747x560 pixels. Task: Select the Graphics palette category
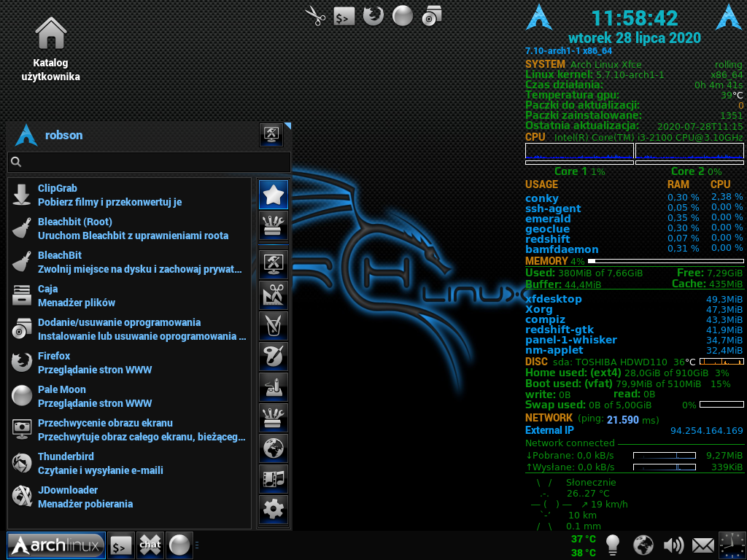point(274,356)
